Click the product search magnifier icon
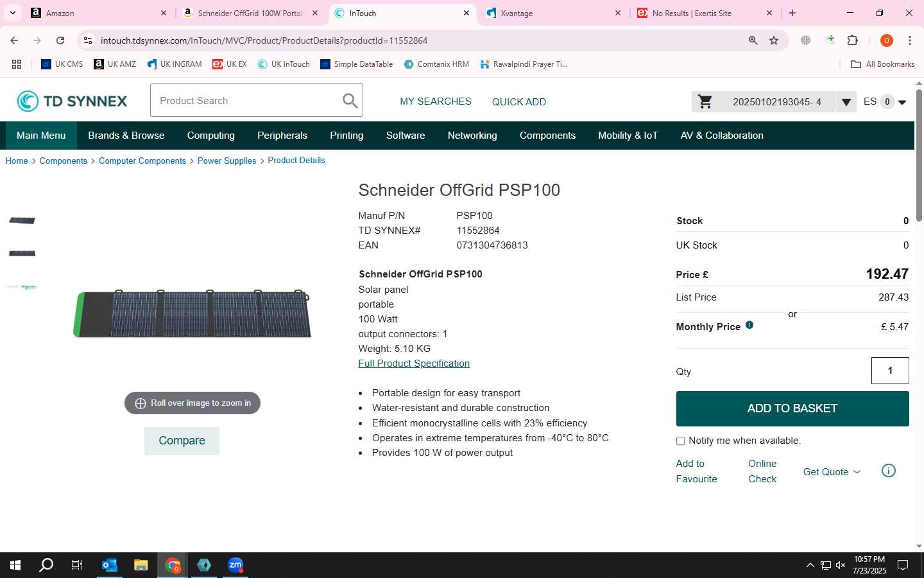 [x=350, y=101]
